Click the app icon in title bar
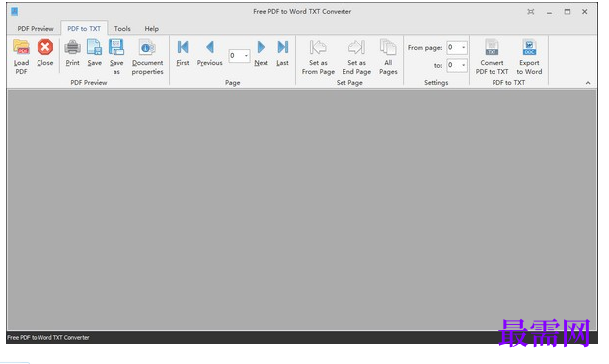 click(x=15, y=12)
